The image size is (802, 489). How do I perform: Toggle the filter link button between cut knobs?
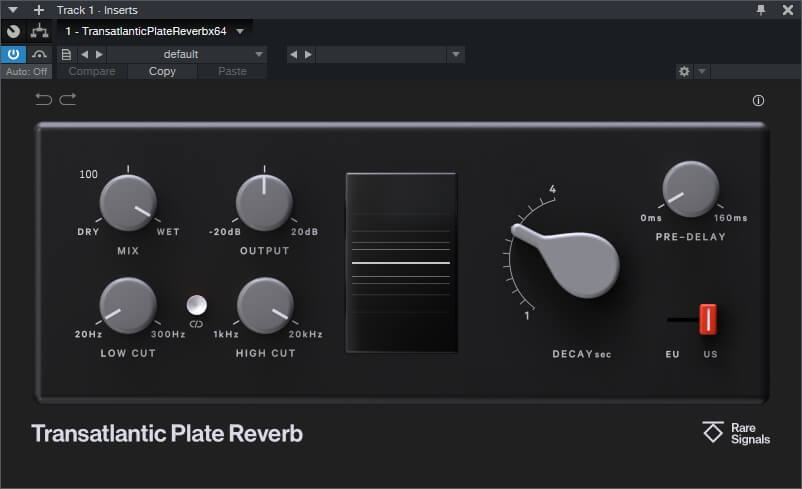196,305
